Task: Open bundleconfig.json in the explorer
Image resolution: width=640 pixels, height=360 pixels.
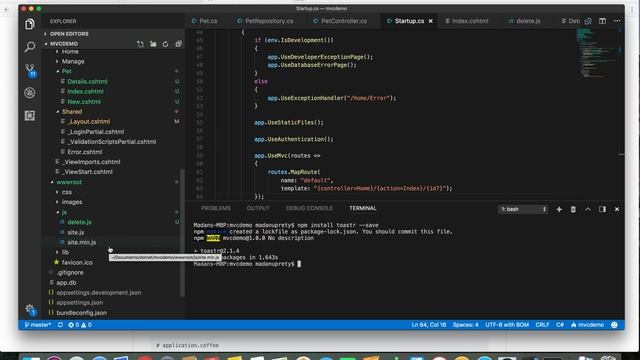Action: pos(81,313)
